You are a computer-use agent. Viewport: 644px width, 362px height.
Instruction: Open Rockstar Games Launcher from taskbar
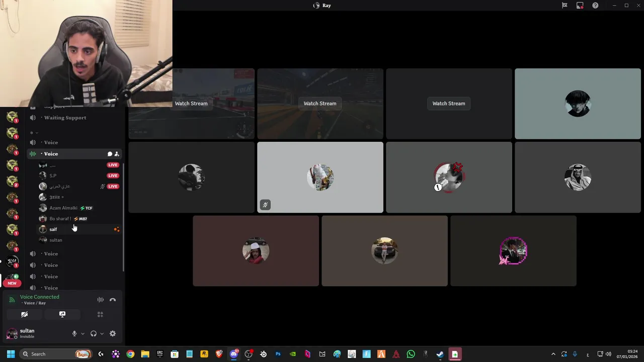204,354
